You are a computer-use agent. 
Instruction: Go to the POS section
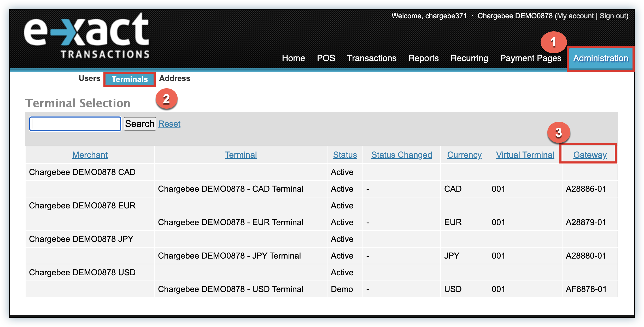tap(326, 58)
